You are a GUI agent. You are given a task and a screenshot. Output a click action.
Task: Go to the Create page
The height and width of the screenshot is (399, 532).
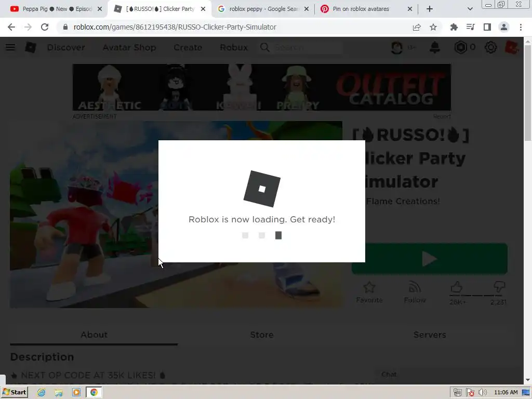click(188, 47)
